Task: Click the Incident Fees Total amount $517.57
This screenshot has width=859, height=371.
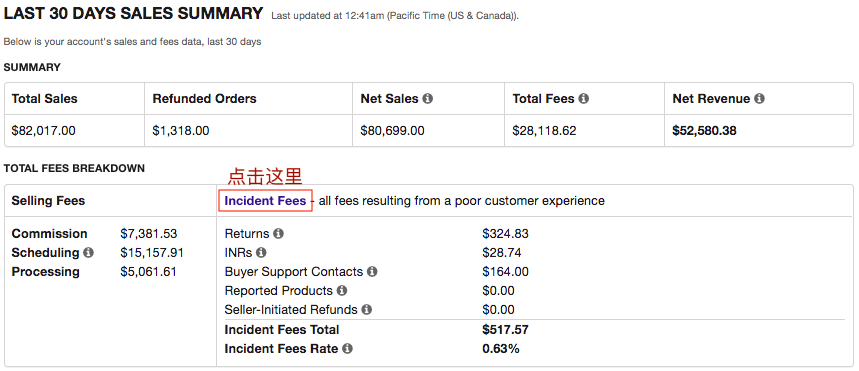Action: click(x=506, y=329)
